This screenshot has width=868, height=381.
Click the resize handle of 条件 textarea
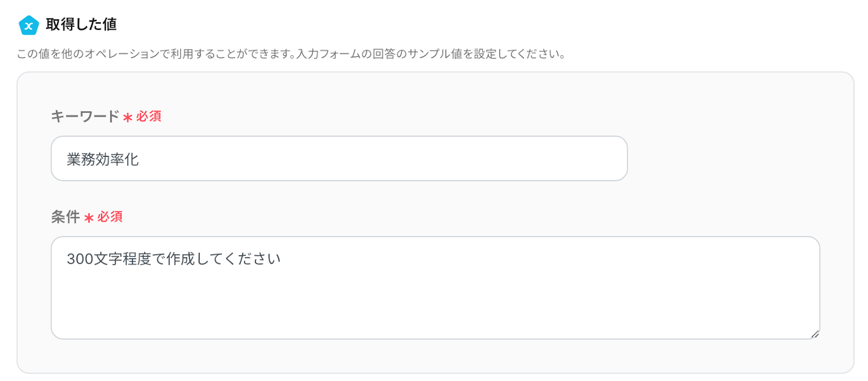[815, 334]
